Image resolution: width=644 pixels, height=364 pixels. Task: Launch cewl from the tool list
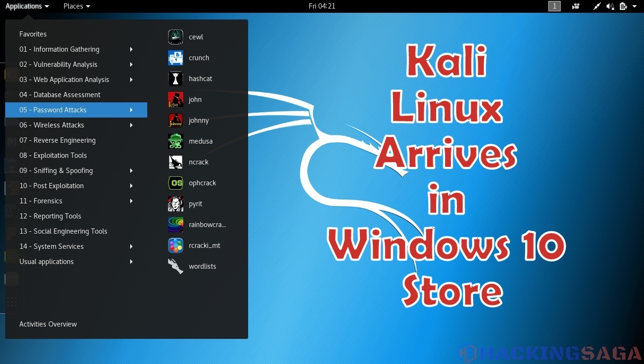pyautogui.click(x=176, y=37)
